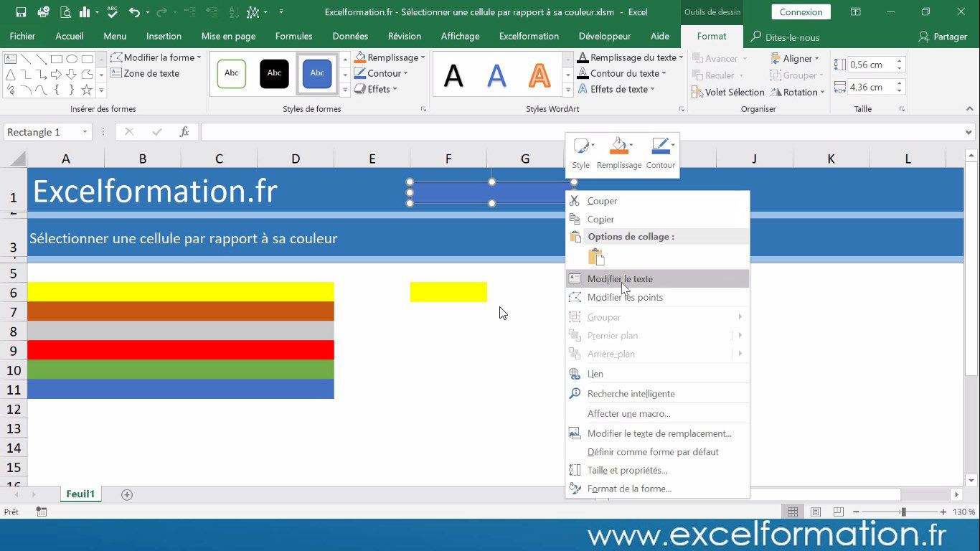
Task: Click the quick print icon
Action: coord(43,12)
